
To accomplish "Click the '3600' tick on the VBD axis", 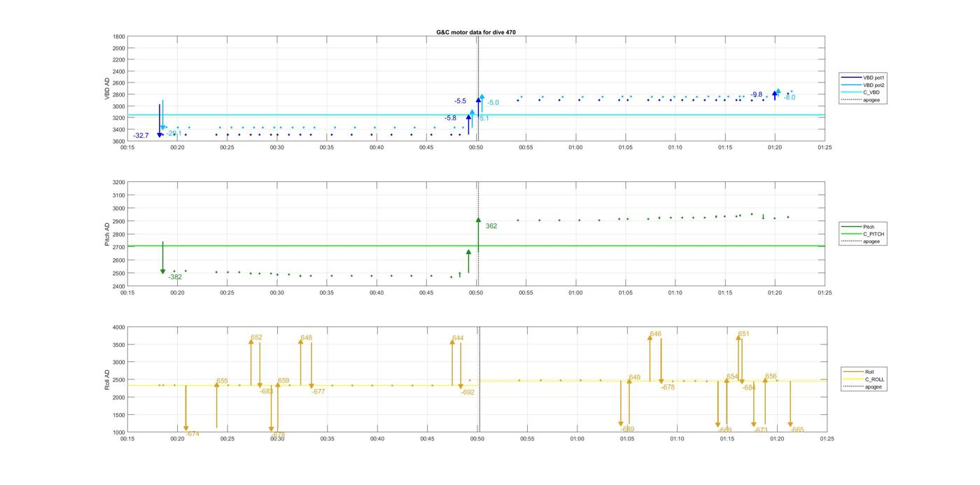I will [x=118, y=141].
